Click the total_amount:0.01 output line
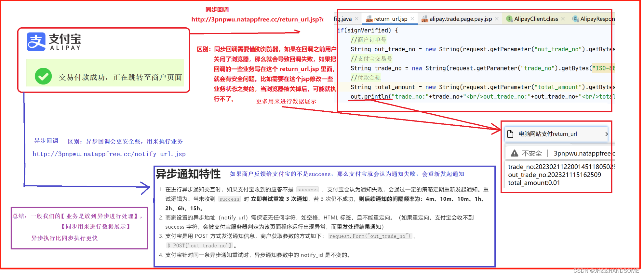Viewport: 644px width, 276px height. point(534,183)
